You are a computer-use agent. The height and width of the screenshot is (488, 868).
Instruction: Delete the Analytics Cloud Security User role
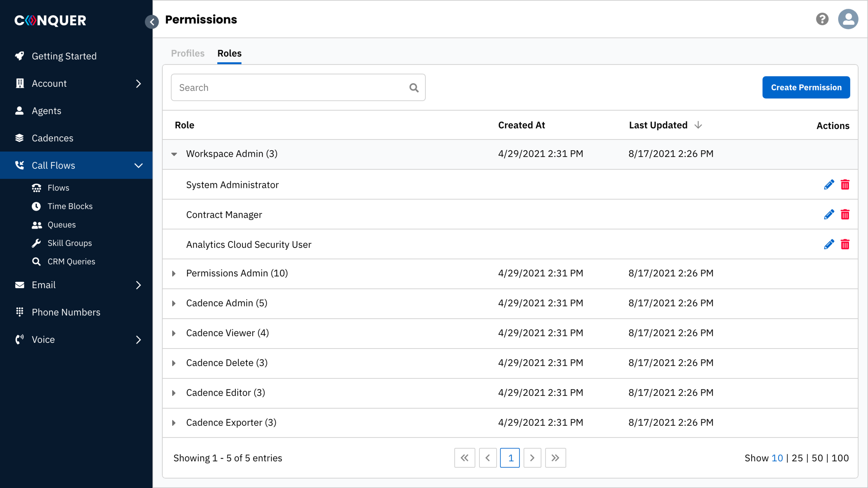(x=845, y=244)
